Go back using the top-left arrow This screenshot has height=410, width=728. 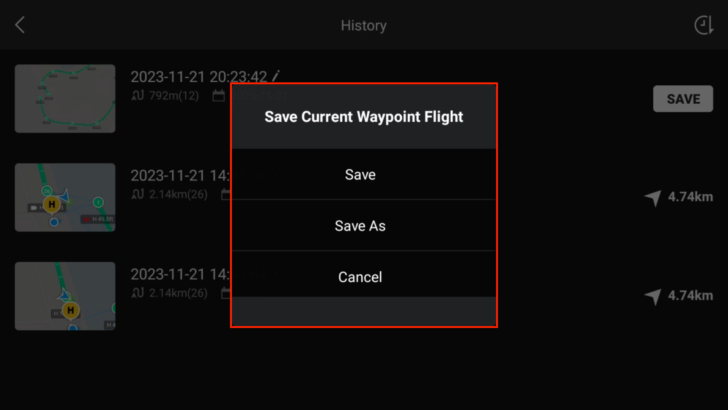click(20, 25)
